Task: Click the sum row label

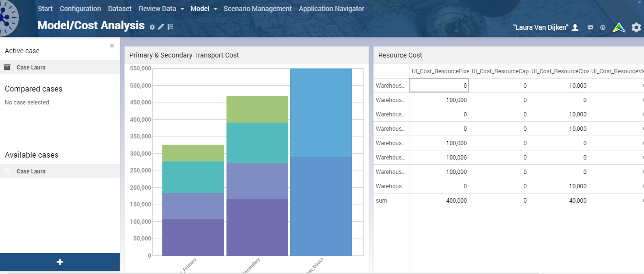Action: 382,201
